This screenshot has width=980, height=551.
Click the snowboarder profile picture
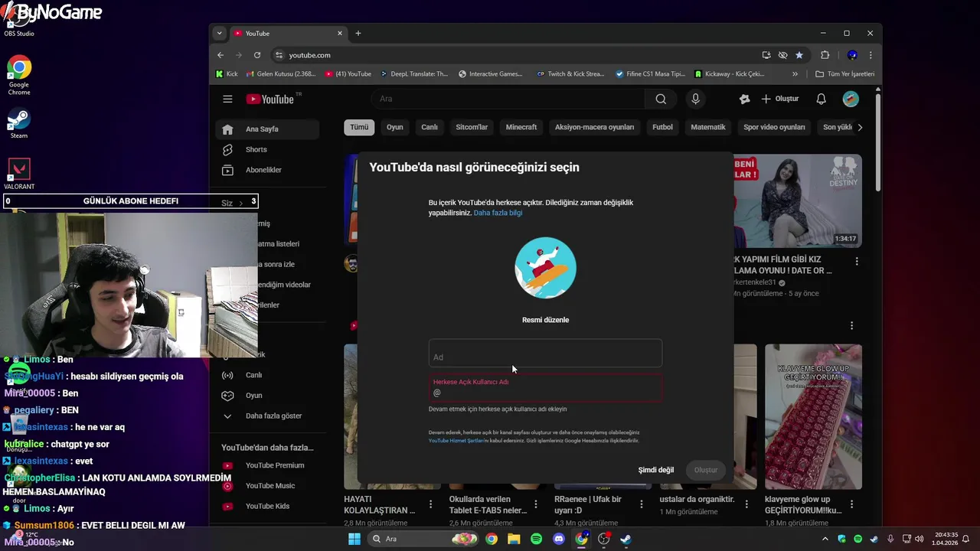pyautogui.click(x=545, y=268)
